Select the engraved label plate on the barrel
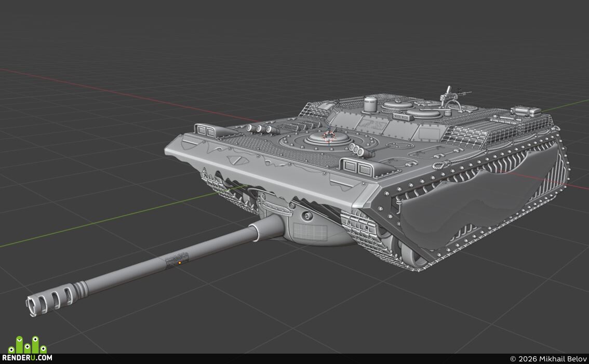The height and width of the screenshot is (364, 589). point(177,259)
